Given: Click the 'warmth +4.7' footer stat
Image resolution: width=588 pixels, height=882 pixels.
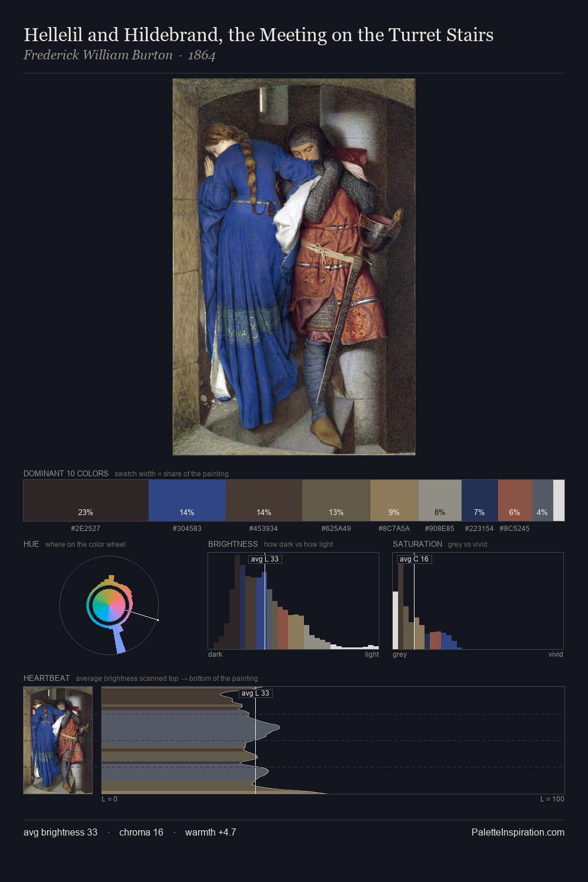Looking at the screenshot, I should coord(211,833).
